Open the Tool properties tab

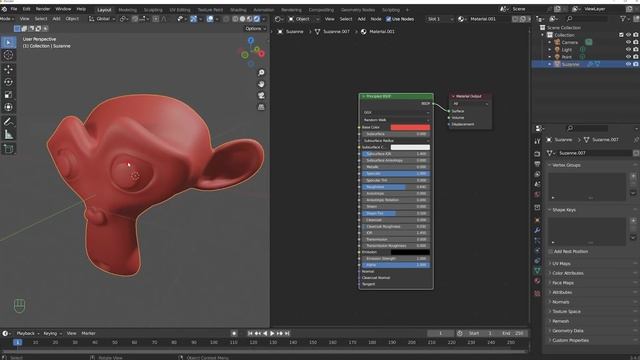pyautogui.click(x=537, y=141)
